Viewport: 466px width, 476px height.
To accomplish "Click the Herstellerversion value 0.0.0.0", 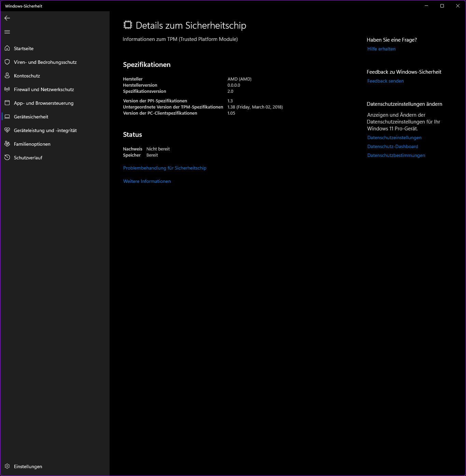I will (234, 85).
